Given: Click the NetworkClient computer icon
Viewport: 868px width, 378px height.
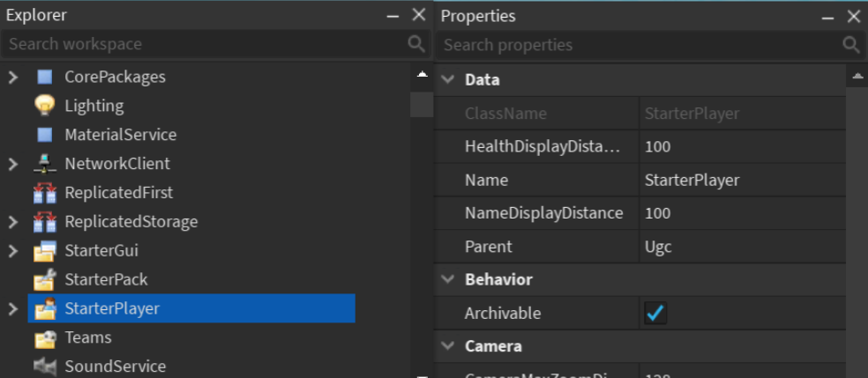Looking at the screenshot, I should (45, 164).
